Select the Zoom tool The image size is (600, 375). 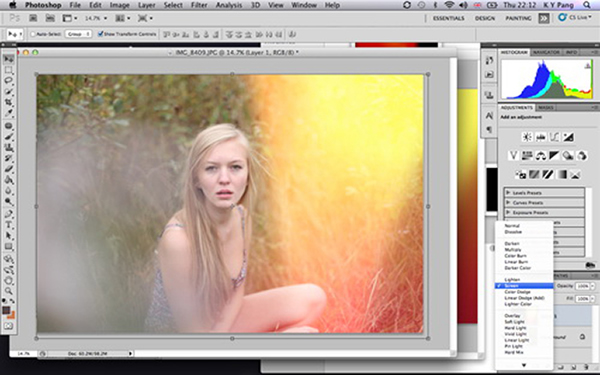coord(8,291)
